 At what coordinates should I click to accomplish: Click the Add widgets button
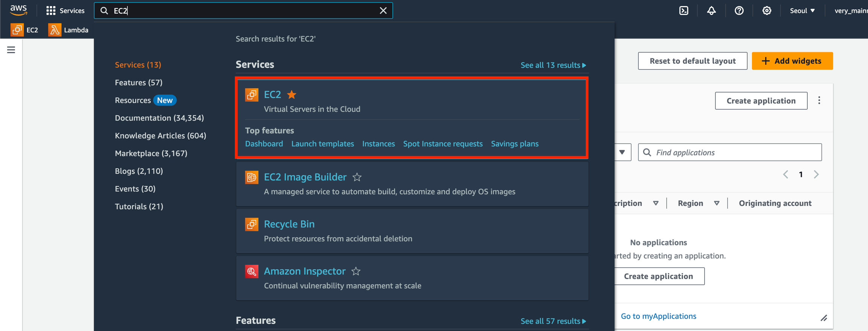[792, 61]
